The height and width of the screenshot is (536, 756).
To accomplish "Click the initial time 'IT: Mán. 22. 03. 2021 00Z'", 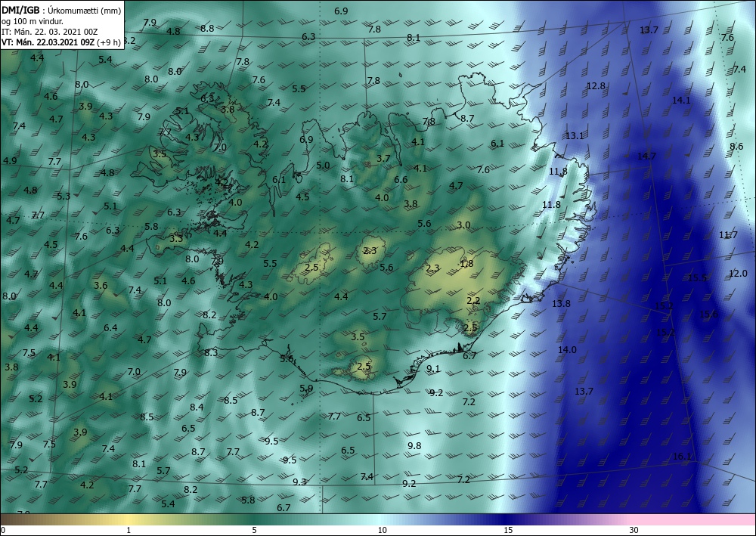I will coord(50,32).
